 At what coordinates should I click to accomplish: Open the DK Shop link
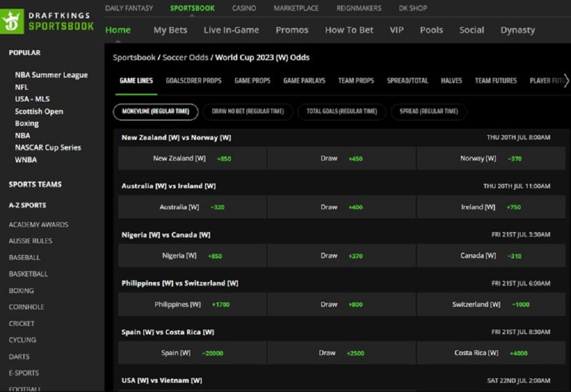click(x=413, y=8)
